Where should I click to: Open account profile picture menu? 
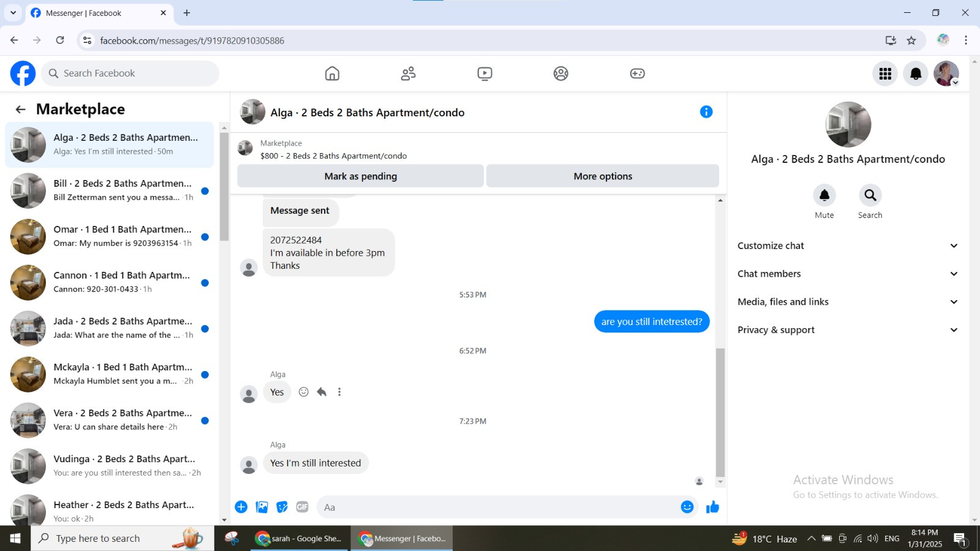click(946, 73)
